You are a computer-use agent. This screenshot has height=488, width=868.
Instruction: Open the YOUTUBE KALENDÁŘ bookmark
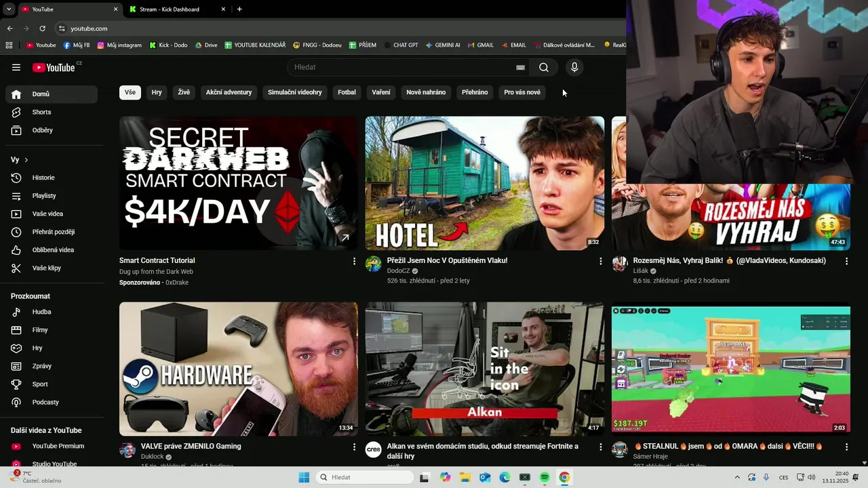pyautogui.click(x=255, y=45)
